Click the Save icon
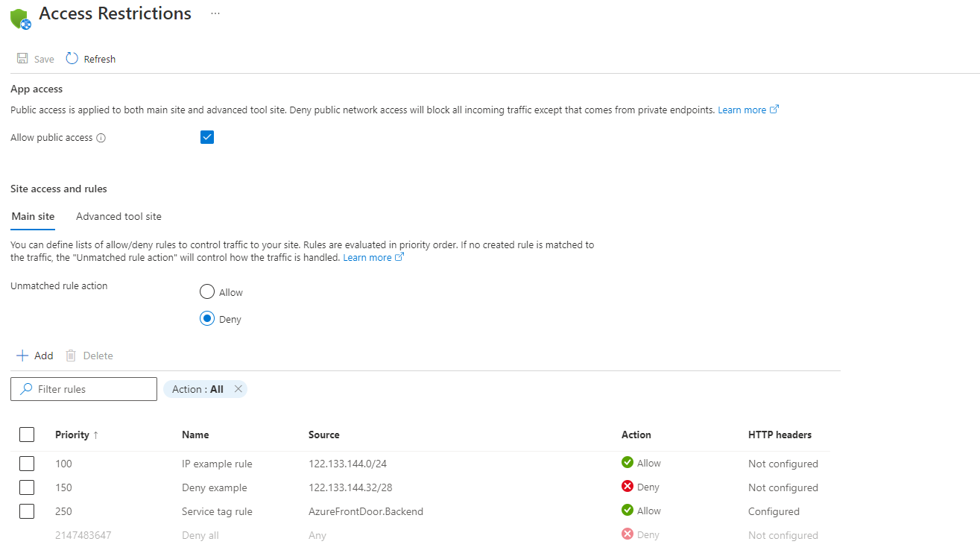Screen dimensions: 980x559 click(22, 58)
